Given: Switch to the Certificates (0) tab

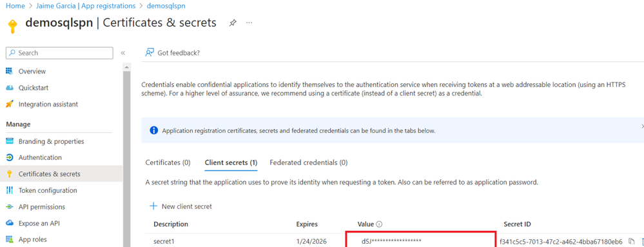Looking at the screenshot, I should pyautogui.click(x=168, y=163).
